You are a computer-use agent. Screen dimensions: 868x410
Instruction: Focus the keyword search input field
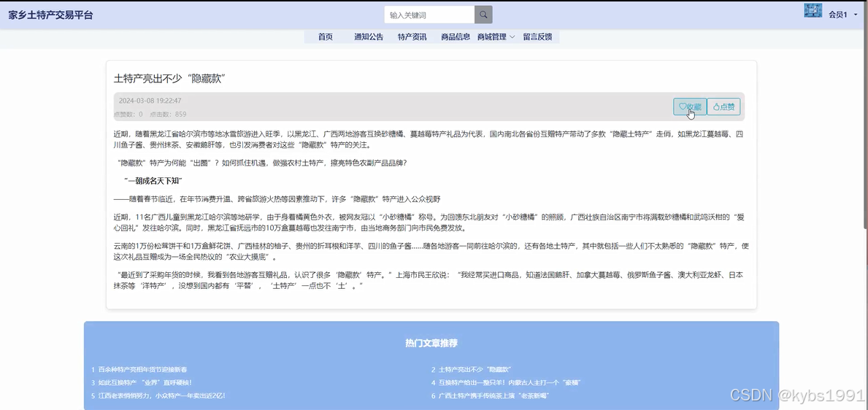[x=429, y=15]
